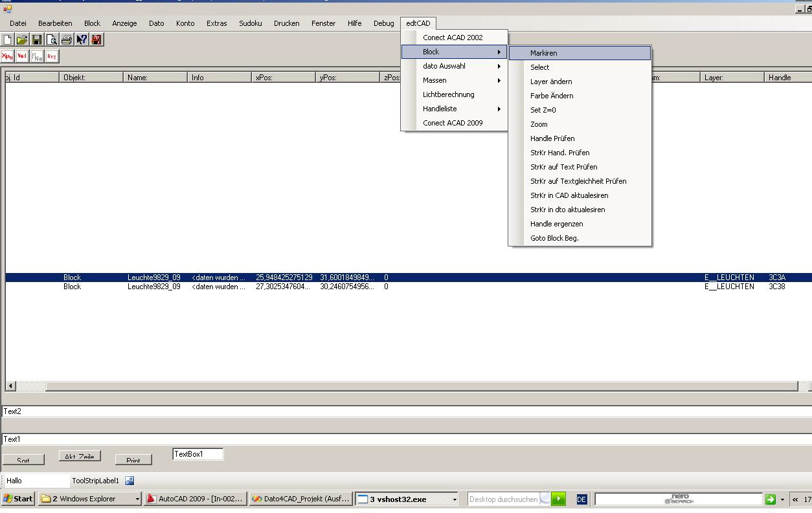The image size is (812, 513).
Task: Click the Reg toolbar icon
Action: (52, 56)
